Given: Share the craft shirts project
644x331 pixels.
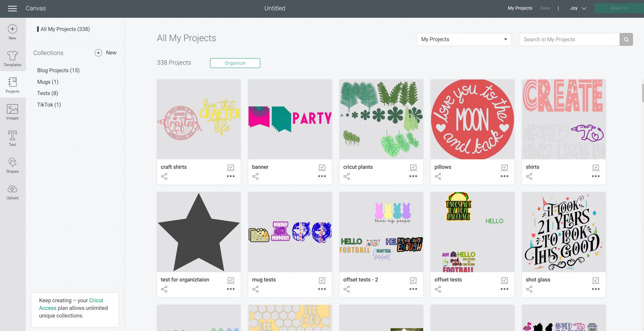Looking at the screenshot, I should click(164, 177).
